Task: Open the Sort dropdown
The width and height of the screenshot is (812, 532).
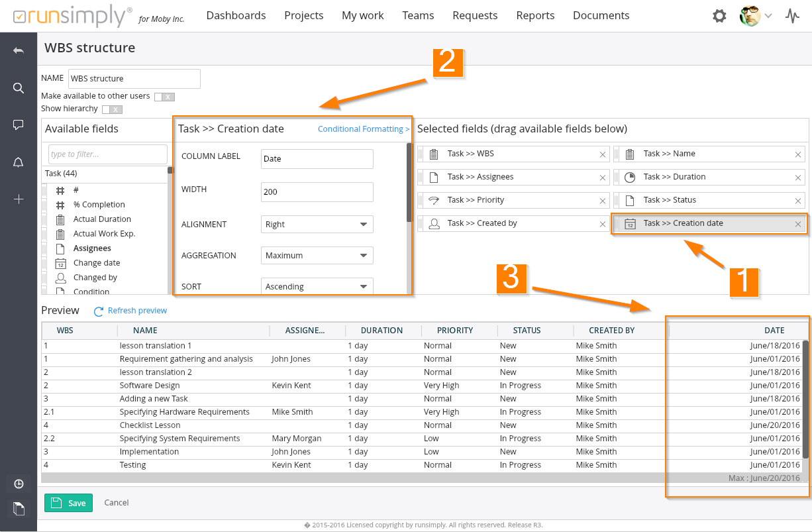Action: click(317, 286)
